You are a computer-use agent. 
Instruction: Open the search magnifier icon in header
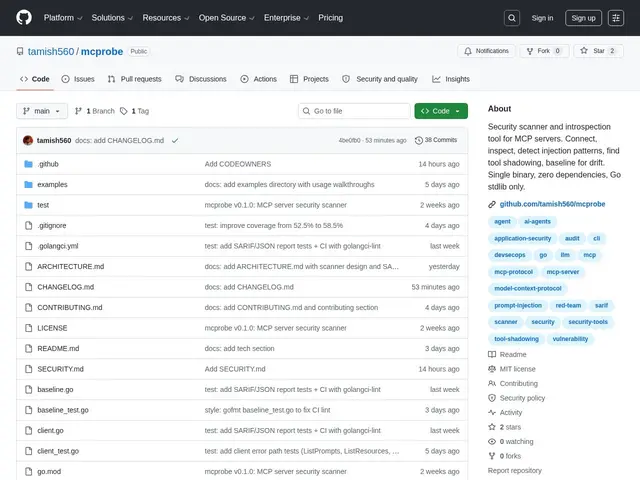[x=511, y=18]
